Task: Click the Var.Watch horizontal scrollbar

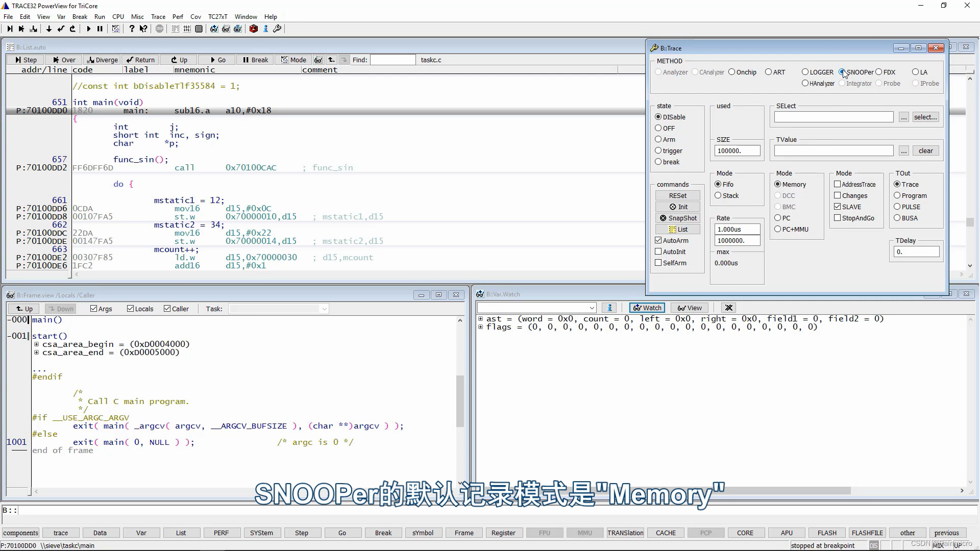Action: pyautogui.click(x=719, y=491)
